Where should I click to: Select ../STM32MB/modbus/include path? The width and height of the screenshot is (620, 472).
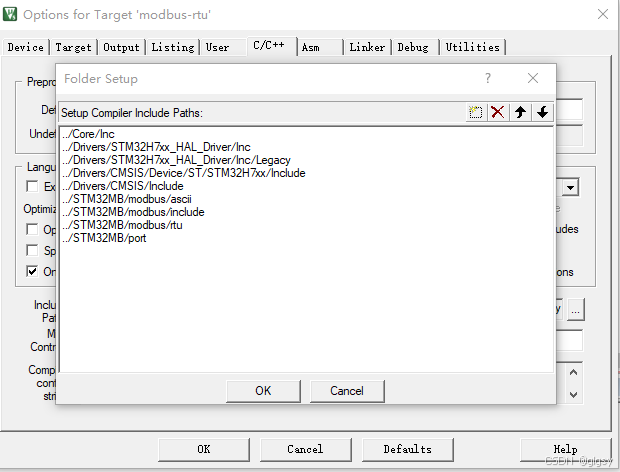point(133,212)
